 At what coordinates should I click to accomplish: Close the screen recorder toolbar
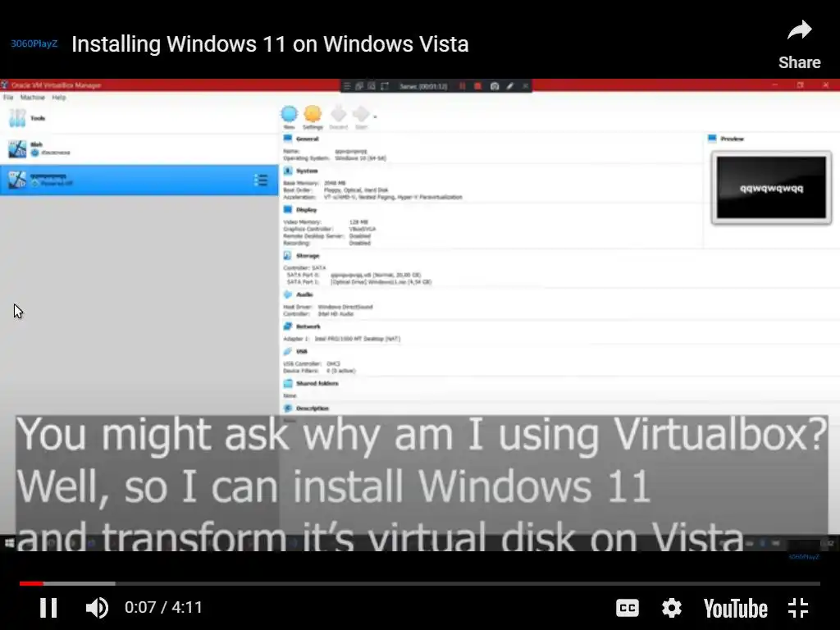[526, 85]
